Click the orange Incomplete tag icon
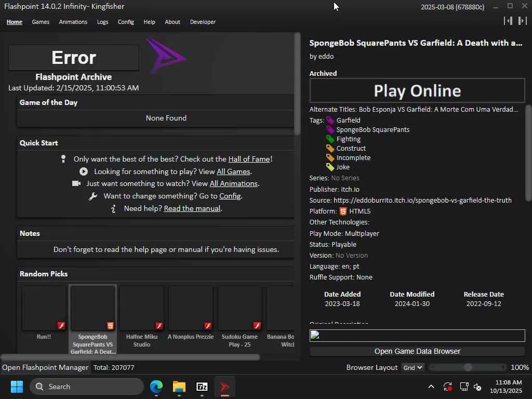This screenshot has height=399, width=532. 330,158
